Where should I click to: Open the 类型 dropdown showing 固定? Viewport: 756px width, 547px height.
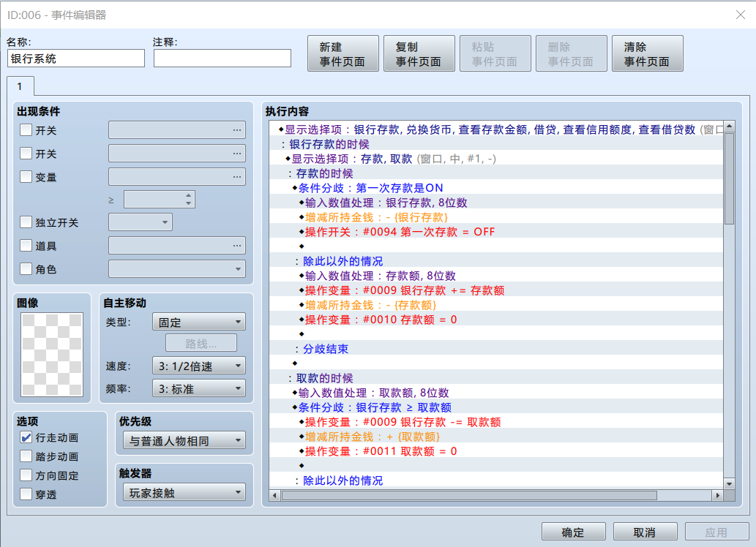tap(198, 322)
